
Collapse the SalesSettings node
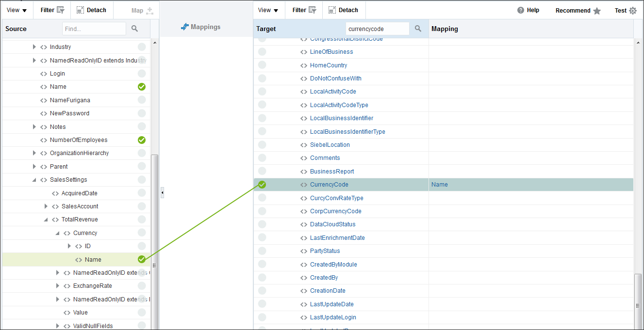click(34, 179)
